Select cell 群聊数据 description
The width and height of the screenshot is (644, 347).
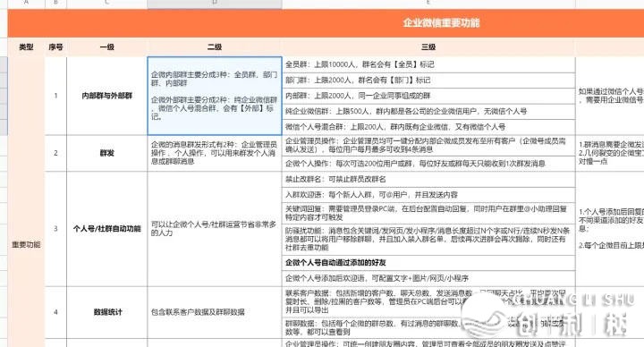[428, 327]
